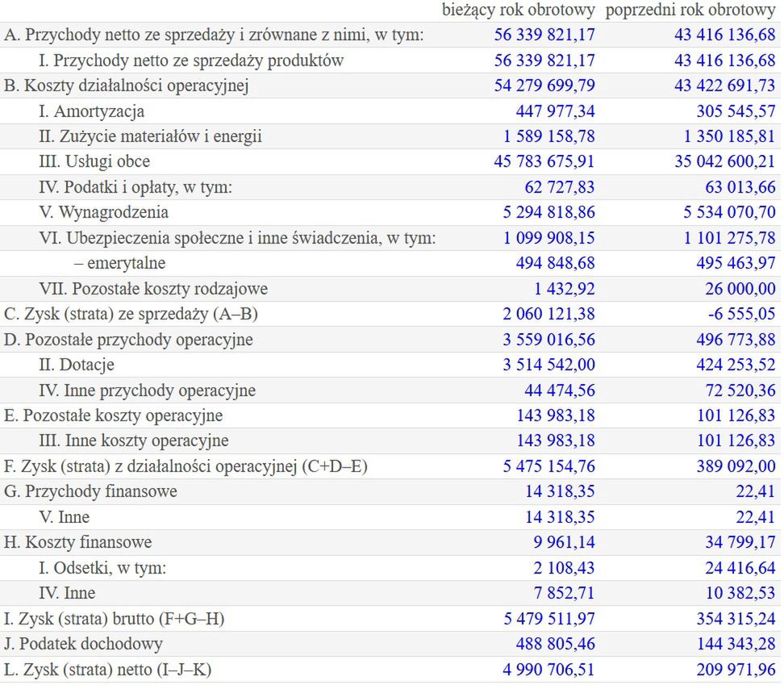784x685 pixels.
Task: Click value 1 589 158,78
Action: coord(549,136)
